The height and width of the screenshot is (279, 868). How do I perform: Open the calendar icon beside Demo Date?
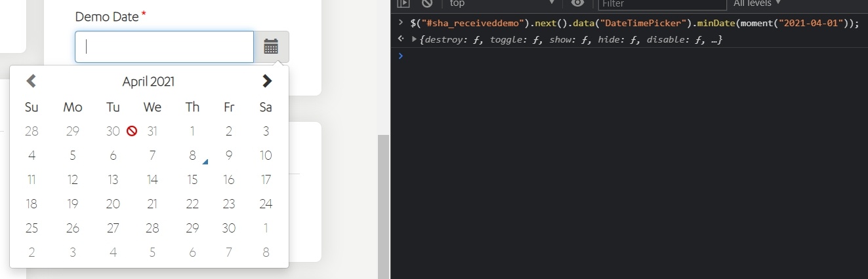coord(271,46)
